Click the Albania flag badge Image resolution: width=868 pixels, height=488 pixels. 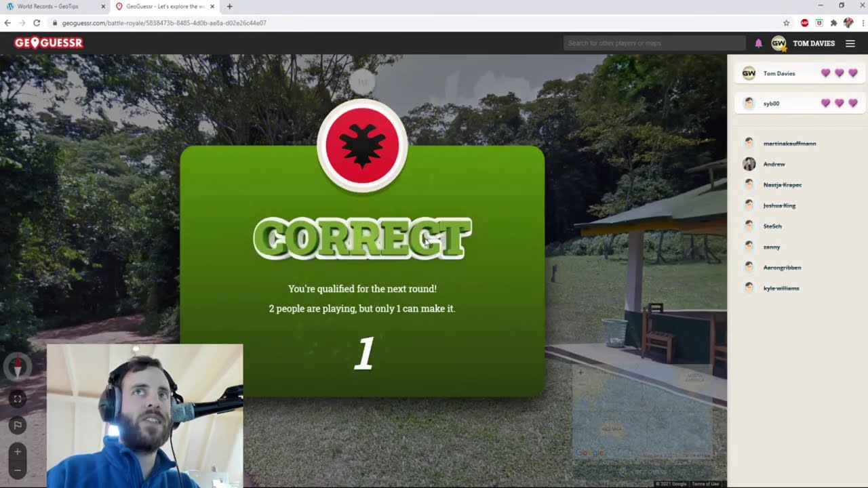pyautogui.click(x=362, y=146)
